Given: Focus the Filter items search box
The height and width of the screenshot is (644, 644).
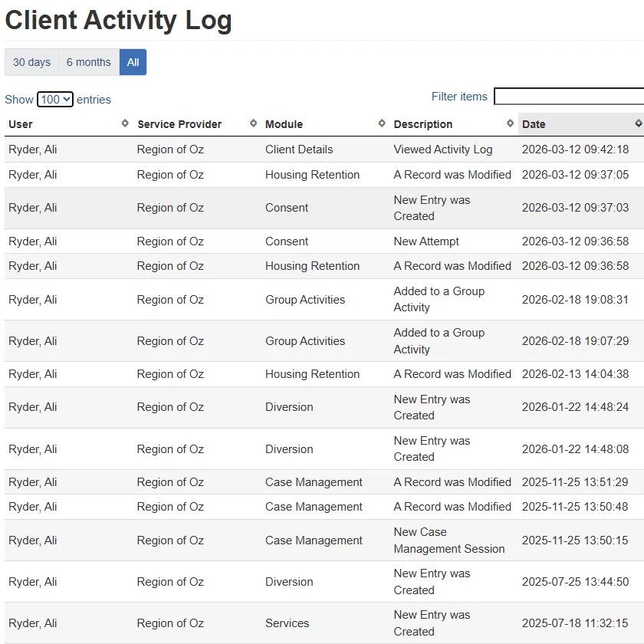Looking at the screenshot, I should pos(568,97).
